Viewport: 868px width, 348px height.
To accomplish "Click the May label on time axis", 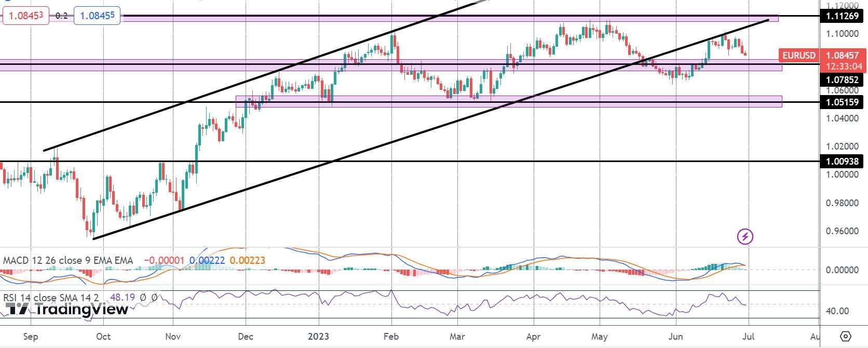I will [600, 337].
